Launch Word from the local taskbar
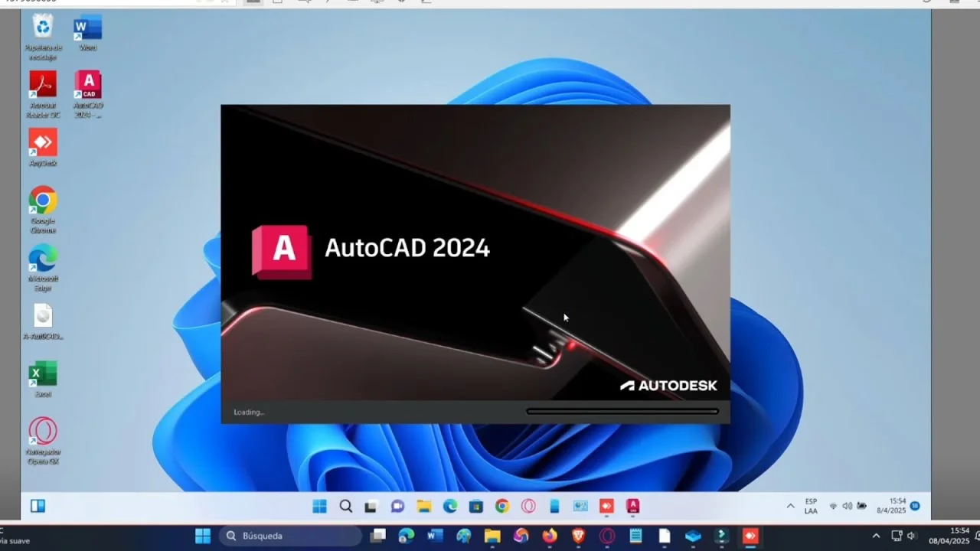This screenshot has width=980, height=551. tap(436, 536)
